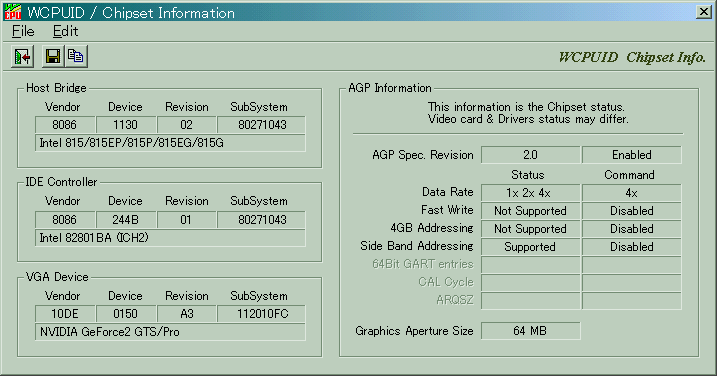Click the AGP Enabled status field
This screenshot has width=717, height=376.
tap(631, 155)
